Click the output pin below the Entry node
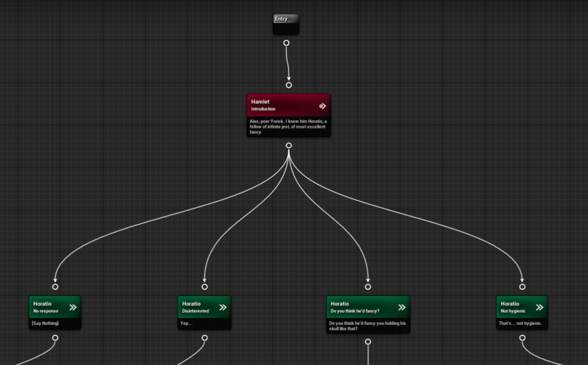This screenshot has height=365, width=588. tap(286, 42)
